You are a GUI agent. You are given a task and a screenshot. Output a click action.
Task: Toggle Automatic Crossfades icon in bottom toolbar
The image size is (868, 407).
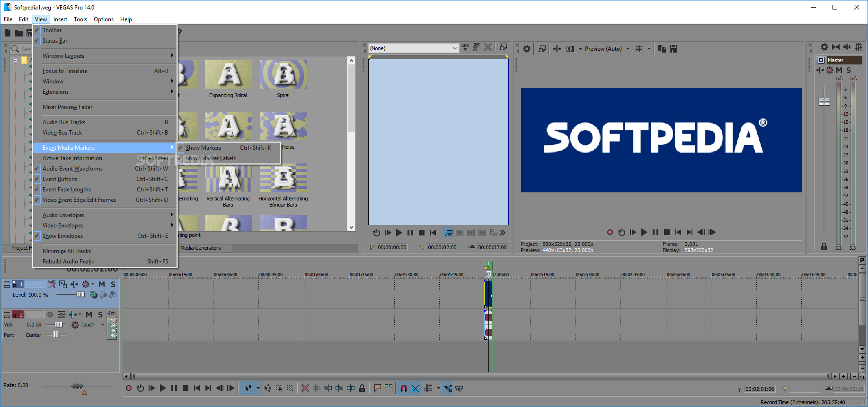coord(416,388)
